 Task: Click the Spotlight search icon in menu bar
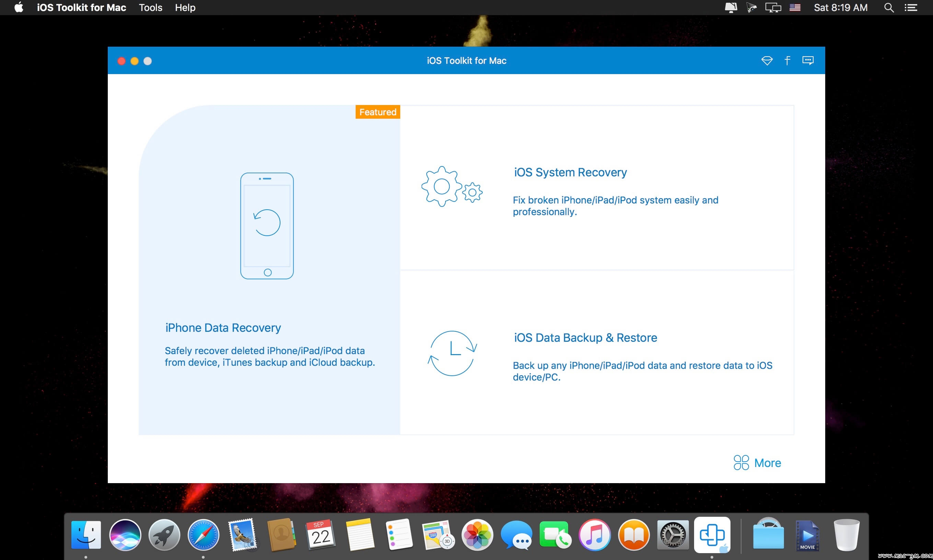pyautogui.click(x=889, y=8)
